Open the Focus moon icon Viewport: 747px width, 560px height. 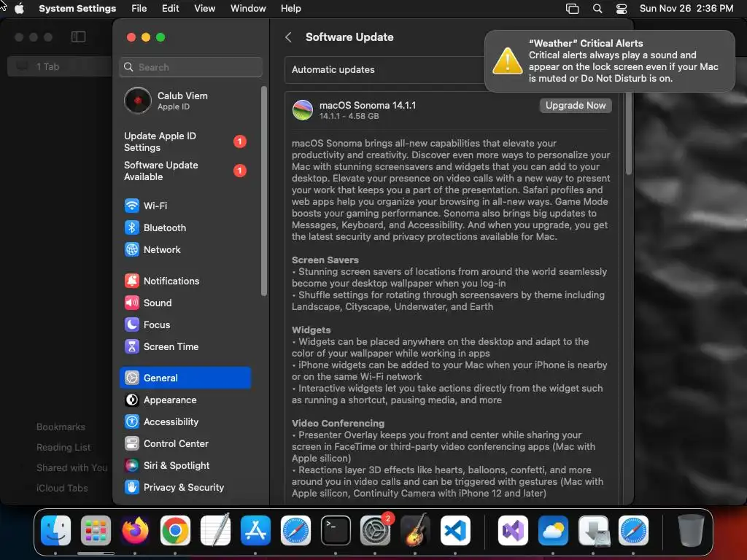coord(132,324)
